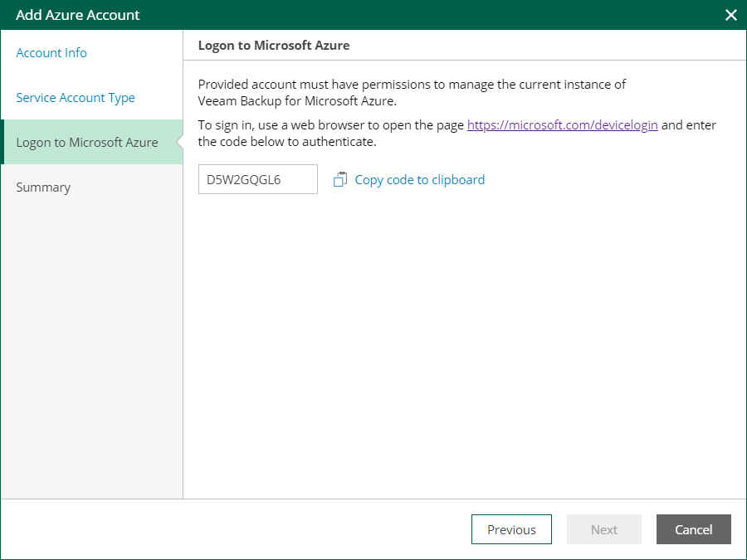Click the Add Azure Account title bar
The height and width of the screenshot is (560, 747).
(x=332, y=15)
